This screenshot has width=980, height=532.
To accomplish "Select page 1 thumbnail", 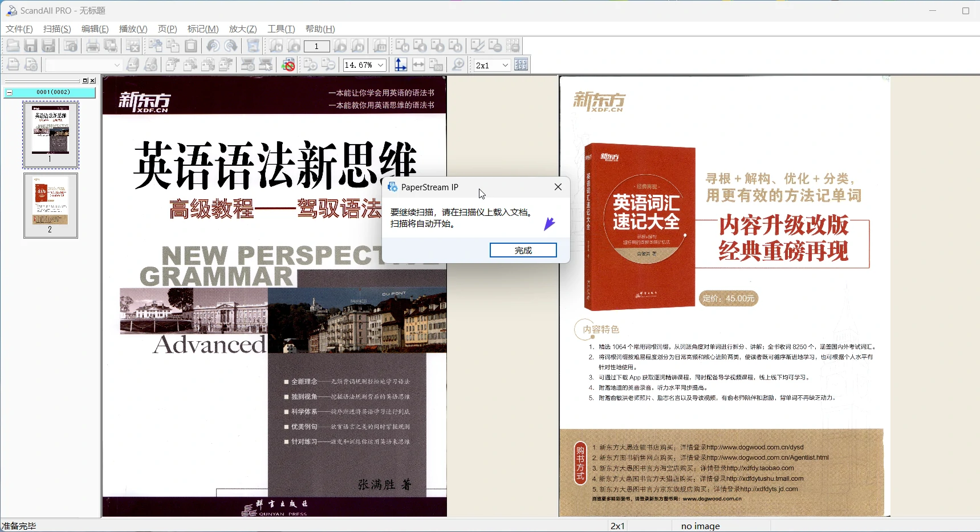I will [x=51, y=134].
